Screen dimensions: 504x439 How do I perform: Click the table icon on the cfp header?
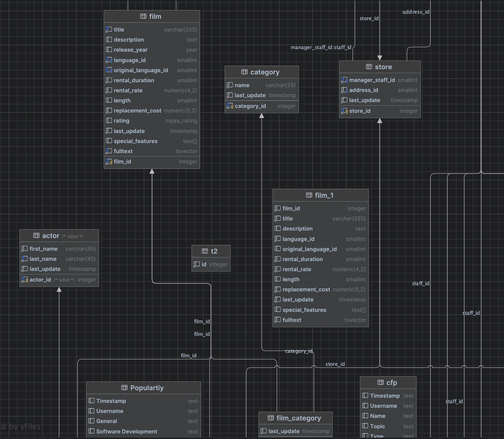coord(380,383)
